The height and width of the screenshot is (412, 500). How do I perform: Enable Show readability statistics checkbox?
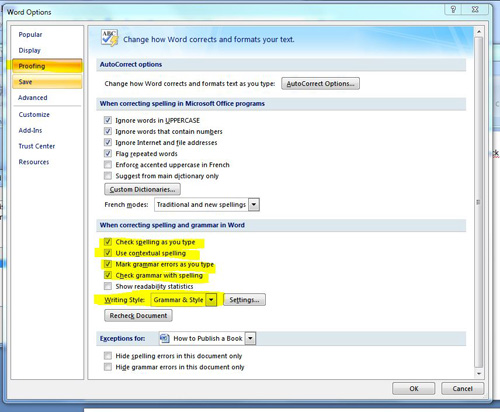click(108, 286)
